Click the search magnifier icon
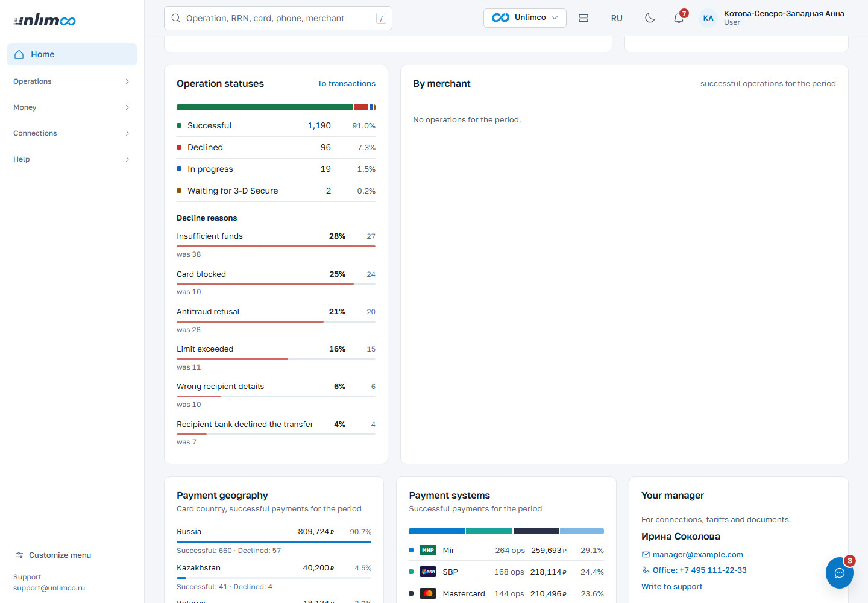 coord(176,18)
